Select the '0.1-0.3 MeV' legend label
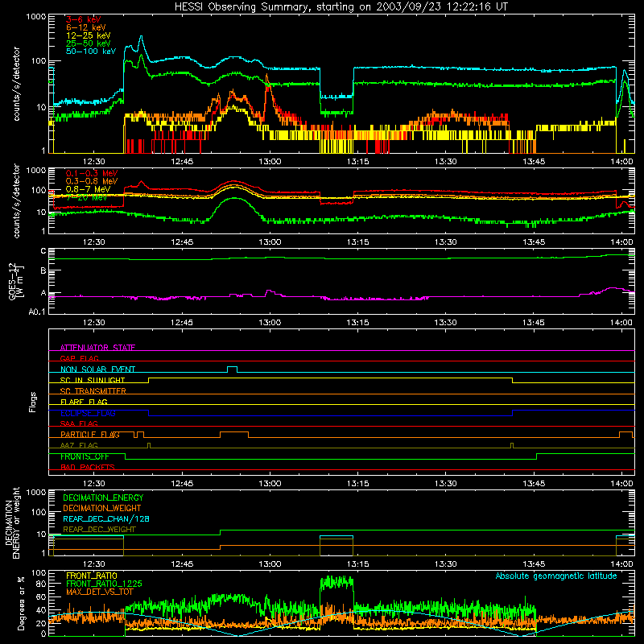 click(92, 173)
